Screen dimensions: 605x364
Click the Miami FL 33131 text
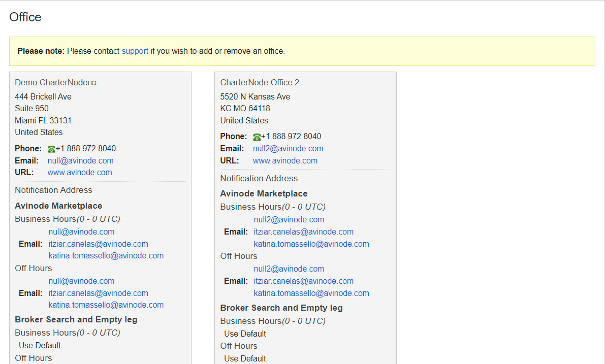click(43, 120)
